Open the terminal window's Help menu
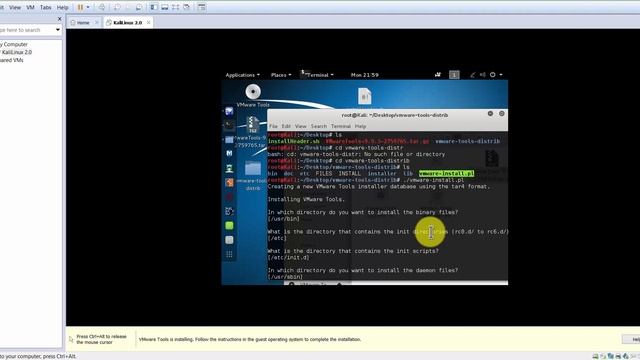This screenshot has width=640, height=360. tap(360, 127)
